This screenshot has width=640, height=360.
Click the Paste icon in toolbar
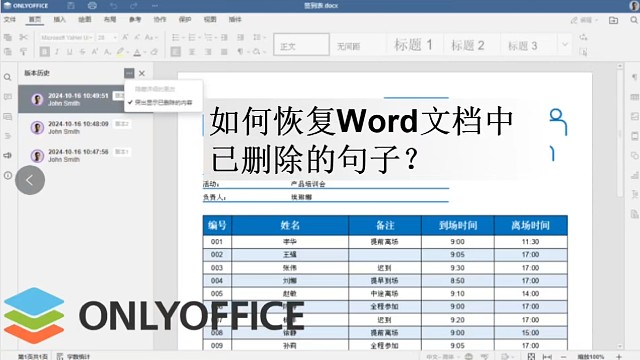(8, 51)
